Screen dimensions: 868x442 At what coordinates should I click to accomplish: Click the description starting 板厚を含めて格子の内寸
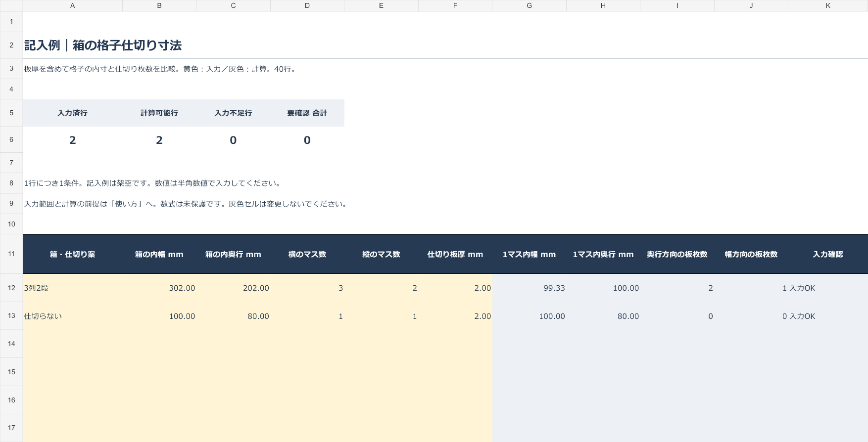161,69
